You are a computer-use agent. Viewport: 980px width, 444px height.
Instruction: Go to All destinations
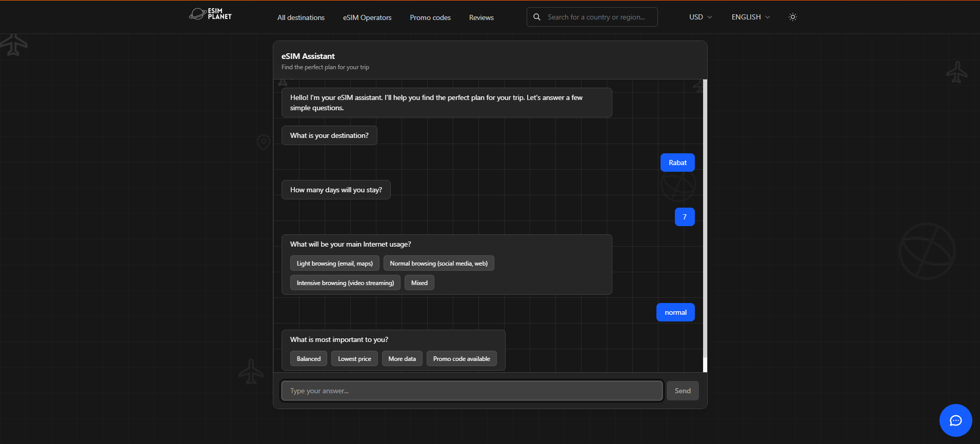[301, 17]
